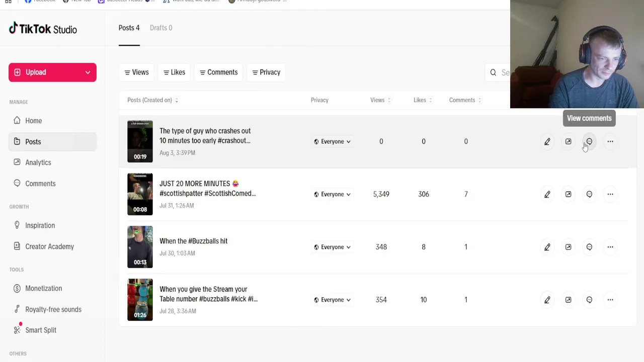Viewport: 644px width, 362px height.
Task: Open privacy dropdown for "crashes out" post
Action: (332, 141)
